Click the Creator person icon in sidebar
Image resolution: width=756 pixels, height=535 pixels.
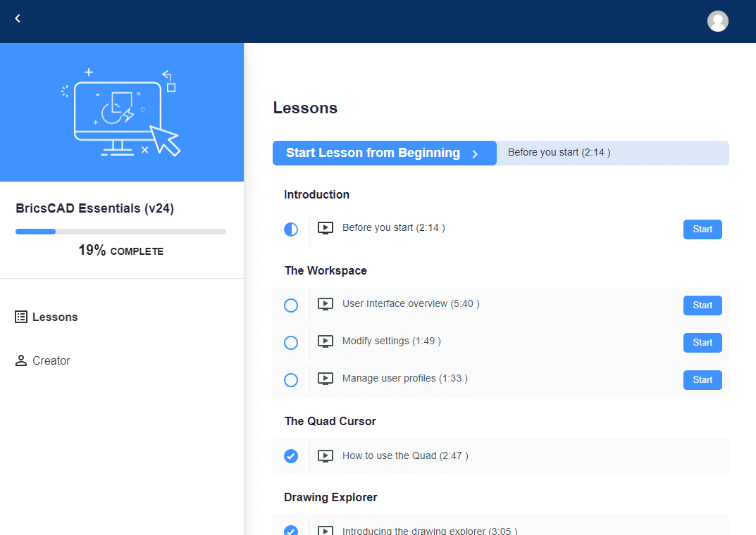[x=21, y=360]
